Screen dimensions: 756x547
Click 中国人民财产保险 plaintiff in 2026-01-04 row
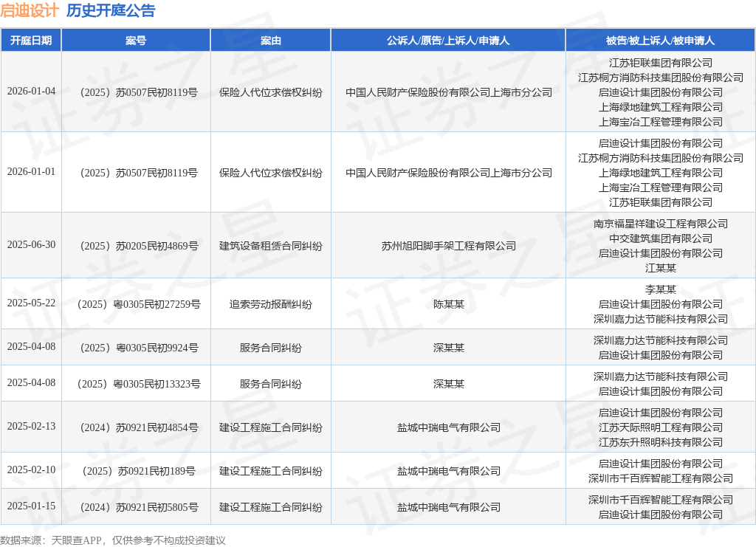(x=448, y=92)
